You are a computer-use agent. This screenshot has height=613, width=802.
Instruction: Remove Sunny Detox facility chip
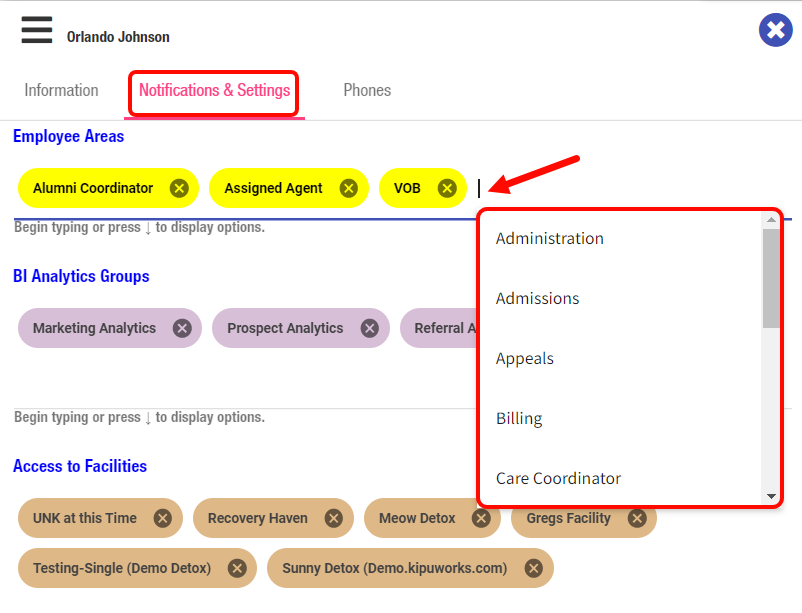point(534,568)
